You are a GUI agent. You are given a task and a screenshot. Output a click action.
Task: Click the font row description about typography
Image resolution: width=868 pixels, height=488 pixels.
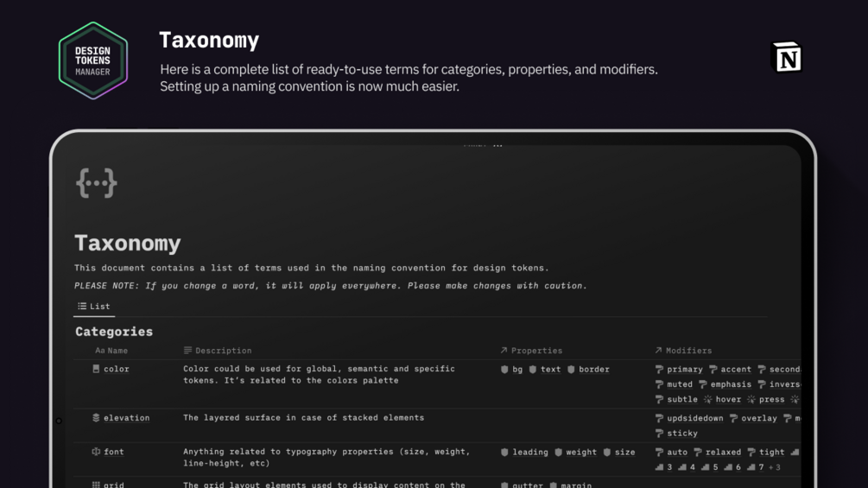[326, 458]
